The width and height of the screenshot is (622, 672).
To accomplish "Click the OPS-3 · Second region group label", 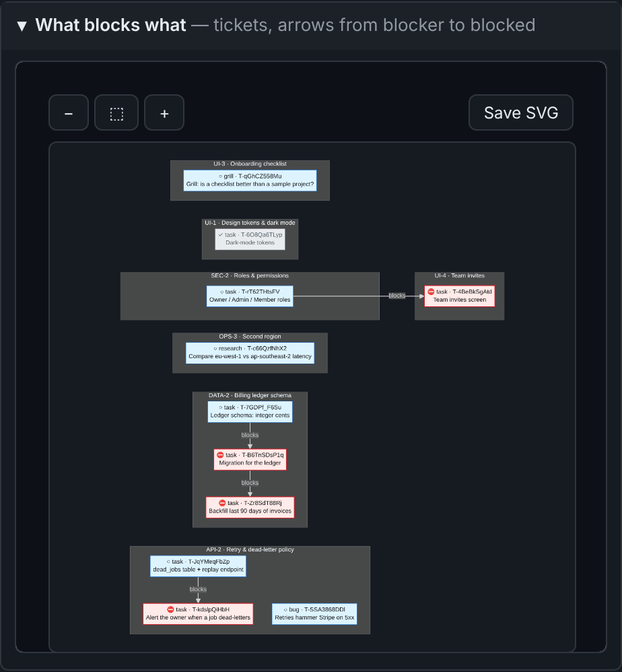I will 250,337.
